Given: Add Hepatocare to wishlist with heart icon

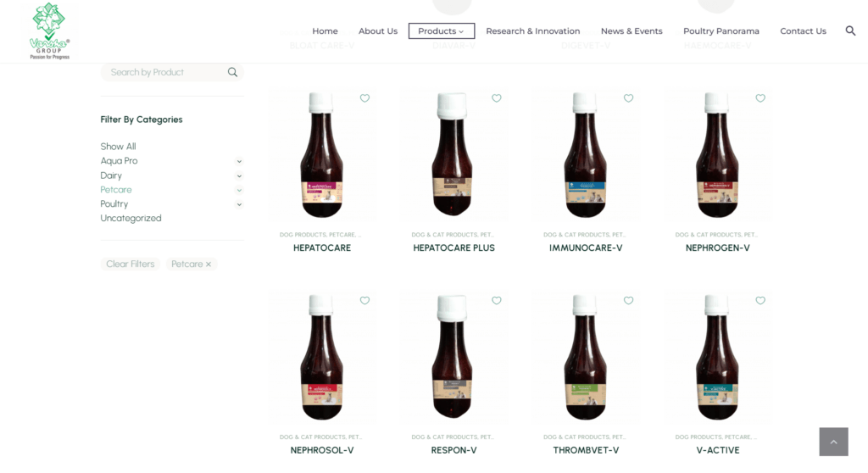Looking at the screenshot, I should (x=364, y=98).
